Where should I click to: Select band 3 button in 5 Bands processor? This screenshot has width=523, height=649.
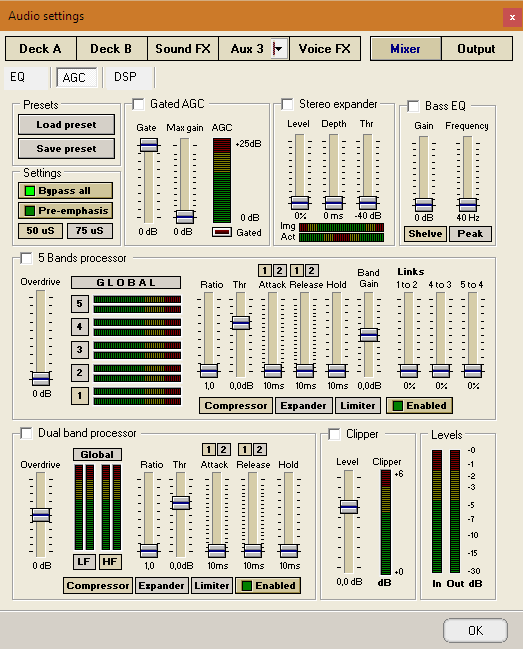79,350
